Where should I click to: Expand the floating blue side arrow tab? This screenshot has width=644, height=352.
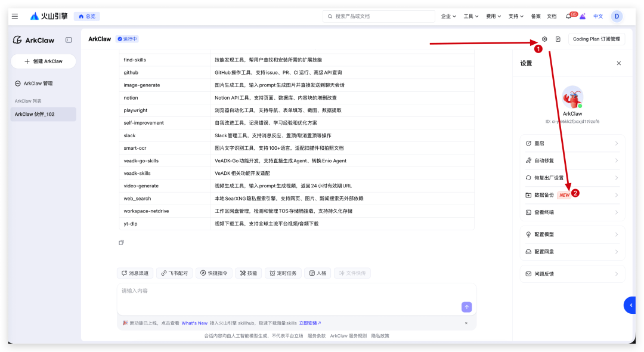(x=631, y=305)
